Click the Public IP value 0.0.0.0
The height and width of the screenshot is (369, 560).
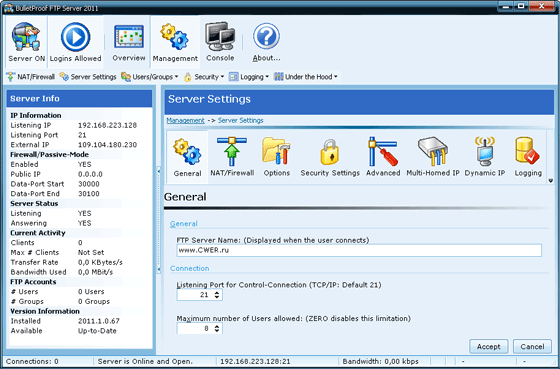[x=90, y=174]
